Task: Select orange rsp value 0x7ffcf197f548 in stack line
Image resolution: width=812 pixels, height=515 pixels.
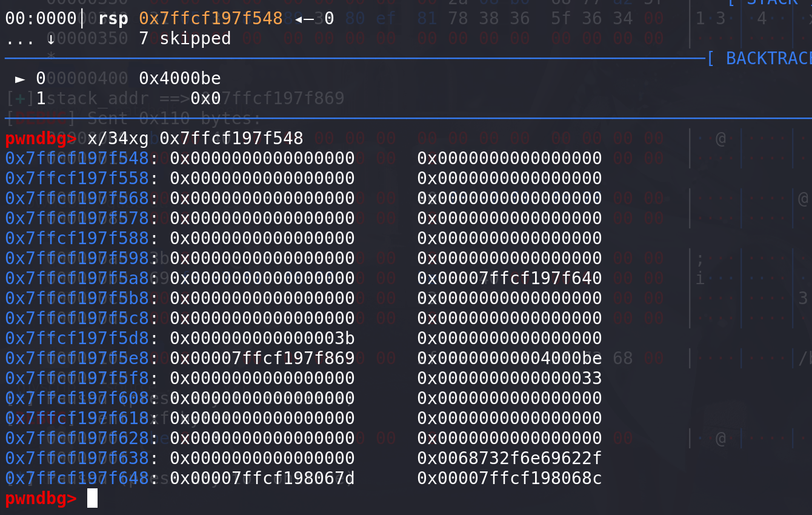Action: point(211,19)
